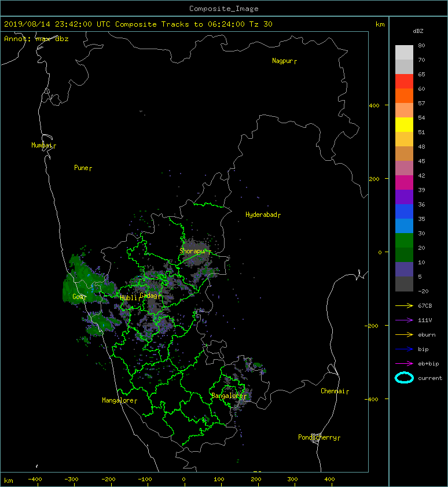This screenshot has width=448, height=487.
Task: Select the Goa city label
Action: point(79,297)
